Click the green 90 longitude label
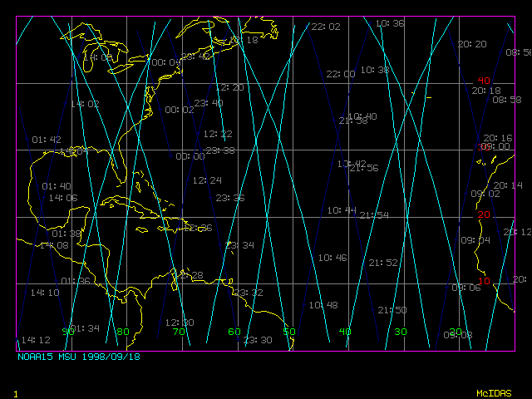This screenshot has width=532, height=399. pyautogui.click(x=68, y=332)
